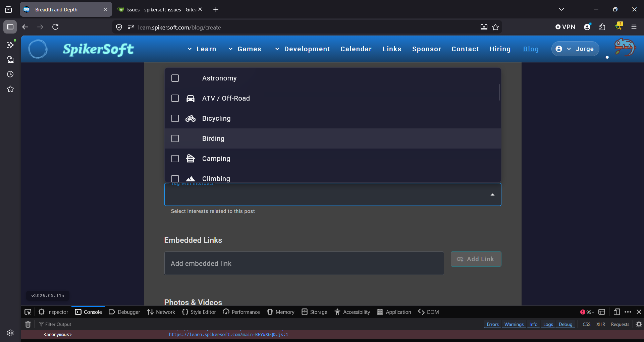Check the Camping interest checkbox

(x=175, y=159)
